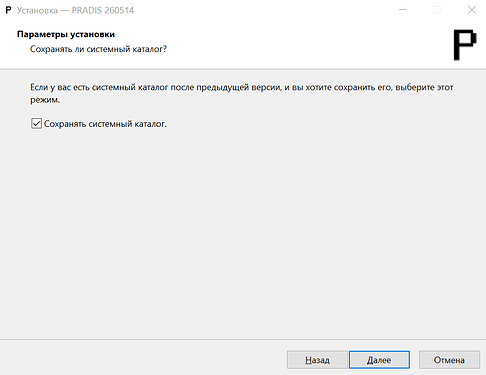Click the checkmark inside the checkbox square
This screenshot has height=375, width=486.
point(36,124)
